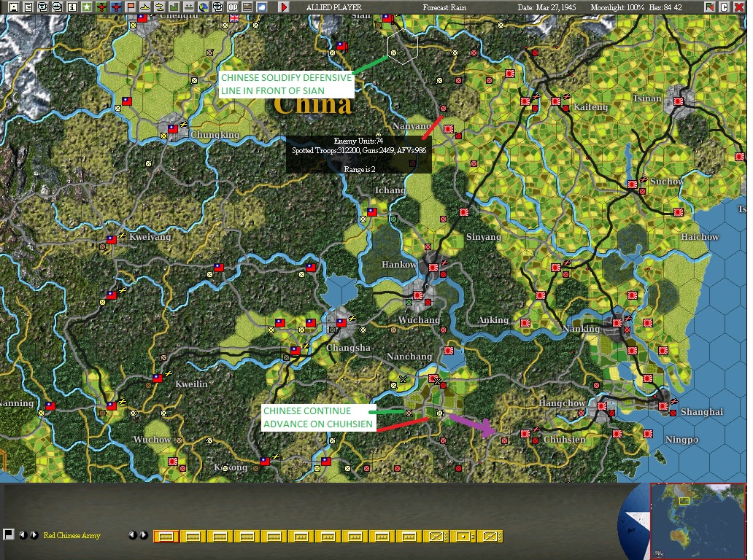The height and width of the screenshot is (560, 753).
Task: Select the red plane on blue background icon
Action: 116,7
